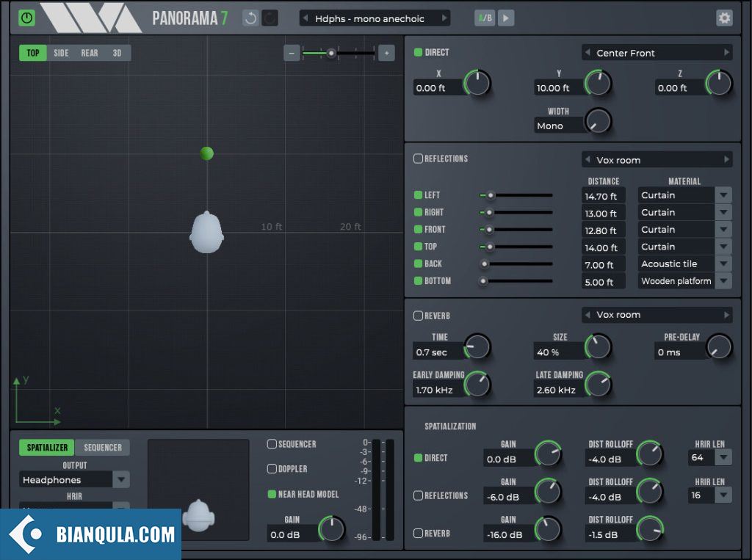The width and height of the screenshot is (752, 560).
Task: Open Reverb Vox room preset list
Action: click(657, 315)
